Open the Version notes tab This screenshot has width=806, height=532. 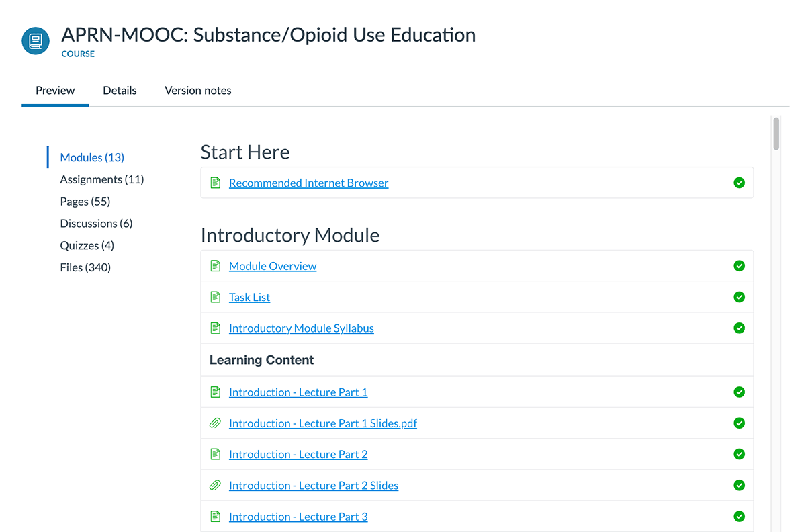197,90
